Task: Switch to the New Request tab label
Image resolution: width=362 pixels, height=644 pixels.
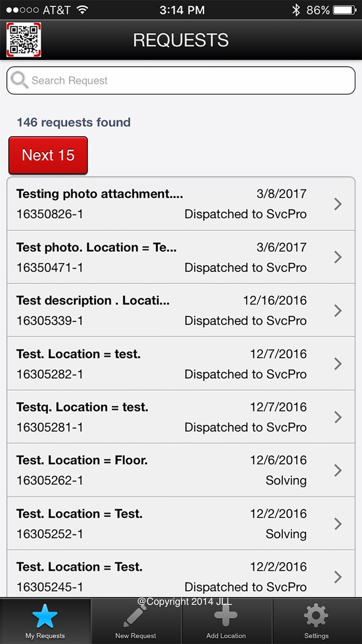Action: point(135,636)
